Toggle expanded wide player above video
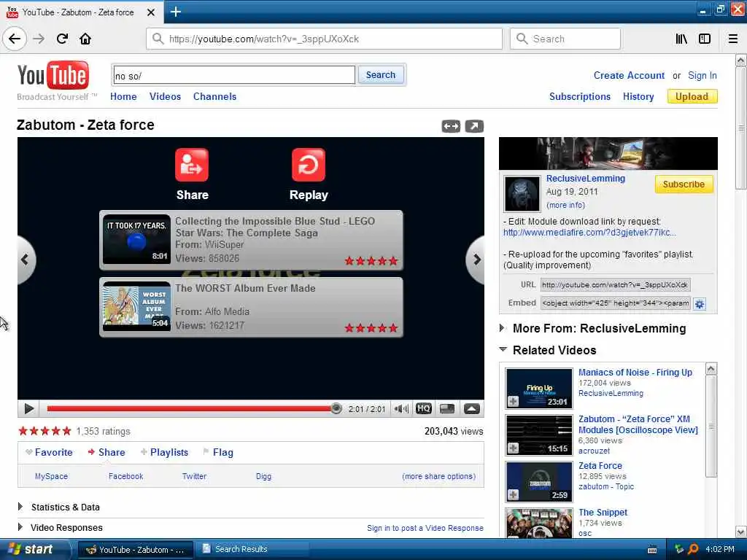Viewport: 747px width, 560px height. pos(451,126)
